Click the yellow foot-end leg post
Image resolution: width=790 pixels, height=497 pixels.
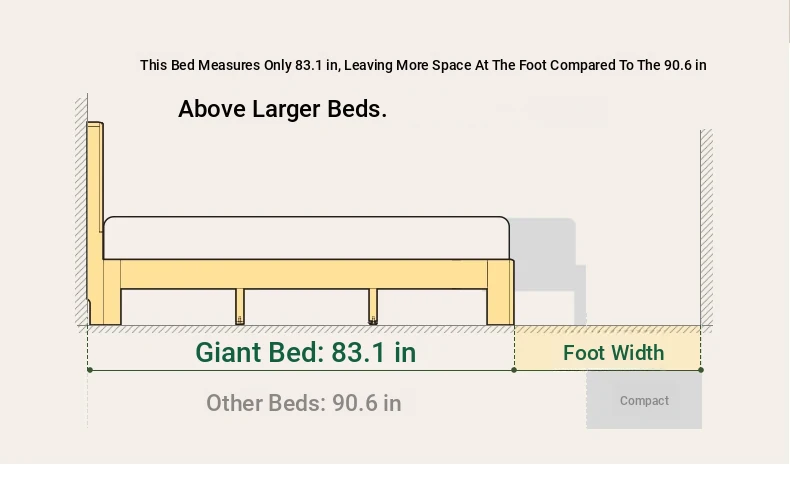coord(500,292)
